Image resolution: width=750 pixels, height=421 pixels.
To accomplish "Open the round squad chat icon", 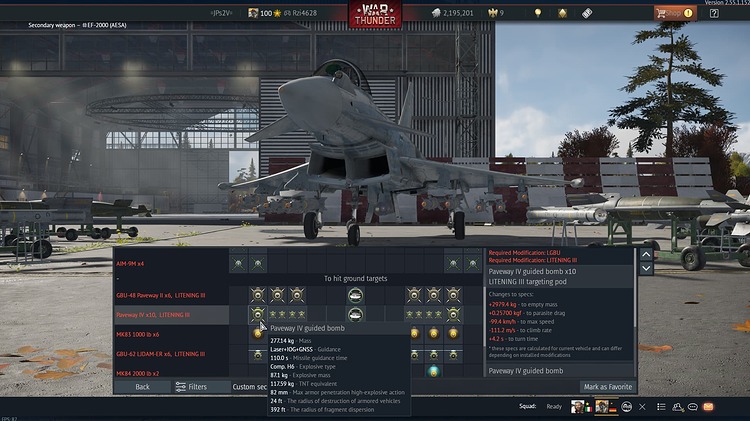I will pyautogui.click(x=627, y=407).
